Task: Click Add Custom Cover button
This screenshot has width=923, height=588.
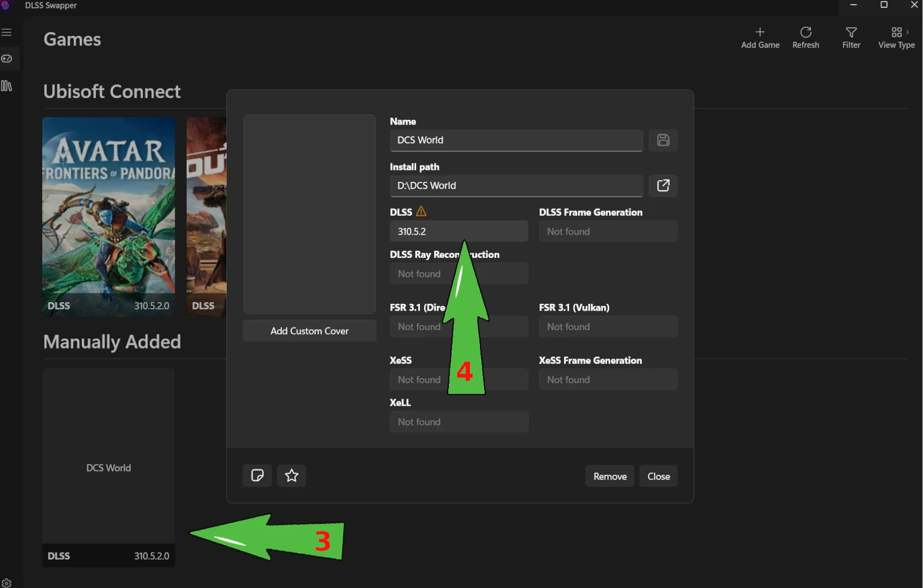Action: (309, 331)
